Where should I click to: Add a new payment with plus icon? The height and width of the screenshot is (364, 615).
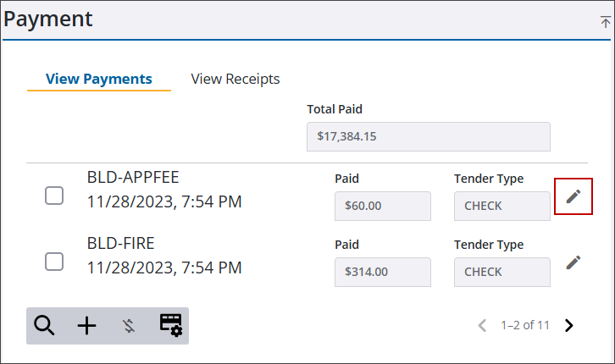point(86,326)
